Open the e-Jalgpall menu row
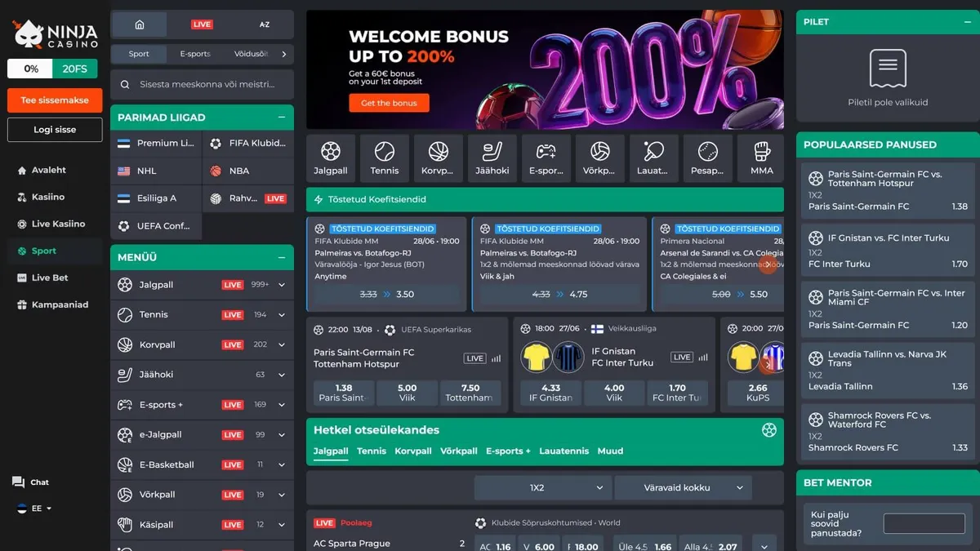980x551 pixels. (x=202, y=434)
